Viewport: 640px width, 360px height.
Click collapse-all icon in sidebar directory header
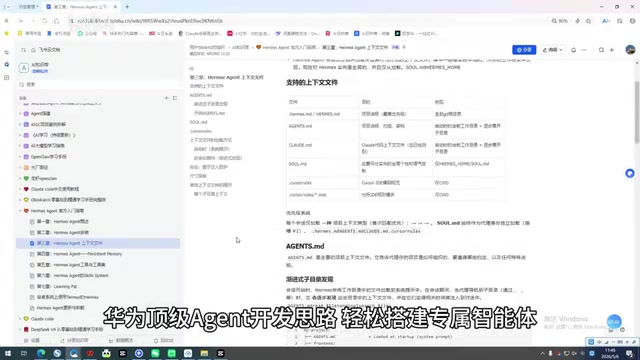[175, 98]
